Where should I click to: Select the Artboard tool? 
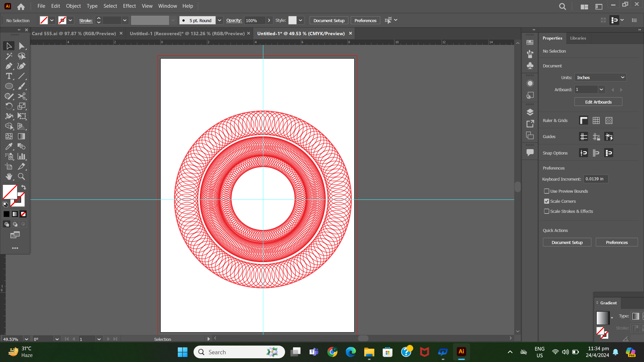(9, 167)
